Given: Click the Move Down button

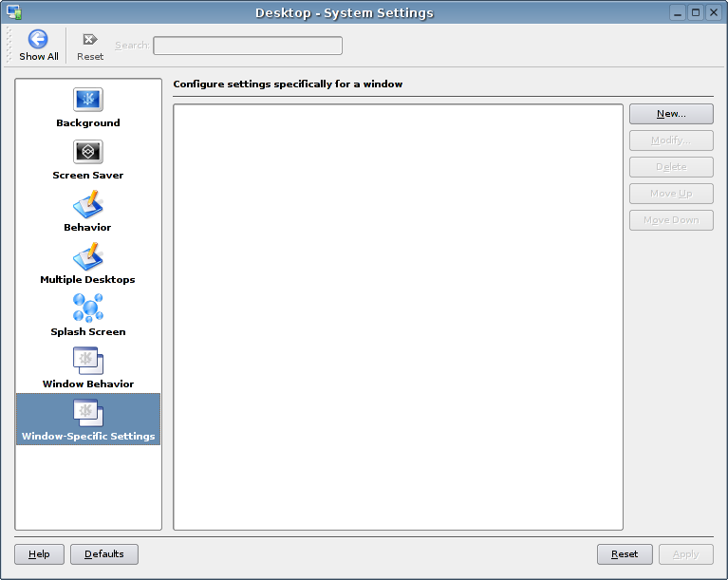Looking at the screenshot, I should tap(671, 220).
